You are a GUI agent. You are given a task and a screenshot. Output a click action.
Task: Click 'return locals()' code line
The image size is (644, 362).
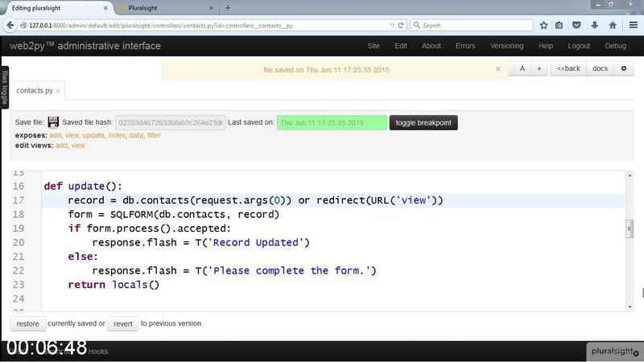tap(114, 285)
